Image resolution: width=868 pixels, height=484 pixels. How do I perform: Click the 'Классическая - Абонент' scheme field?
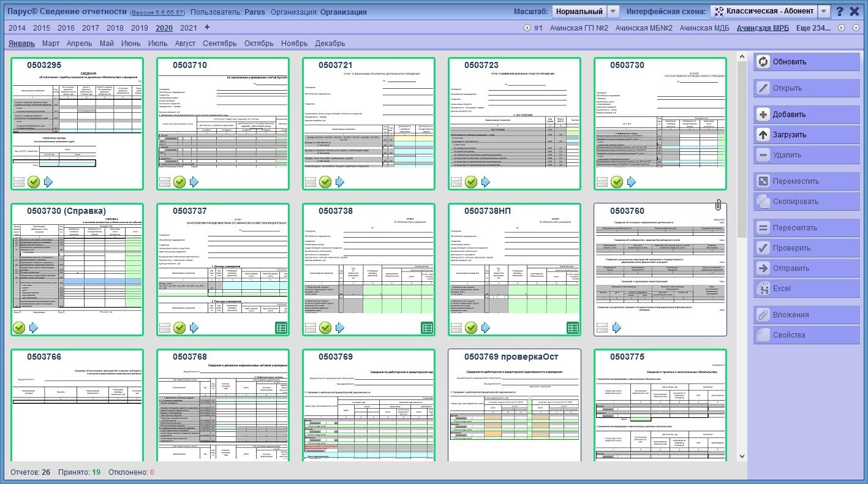[x=764, y=12]
